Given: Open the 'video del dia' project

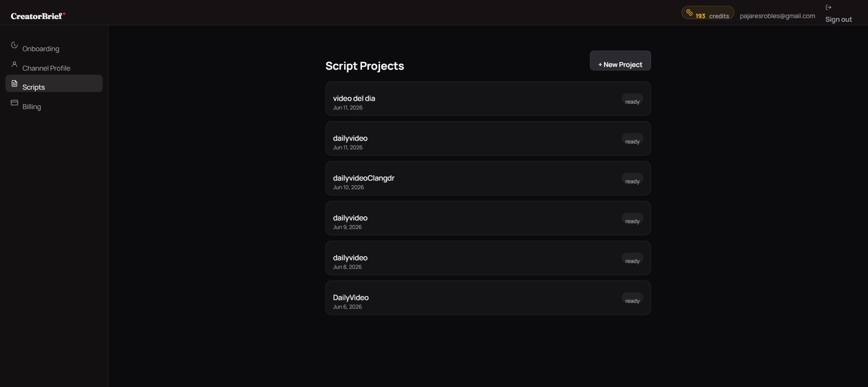Looking at the screenshot, I should (x=488, y=99).
